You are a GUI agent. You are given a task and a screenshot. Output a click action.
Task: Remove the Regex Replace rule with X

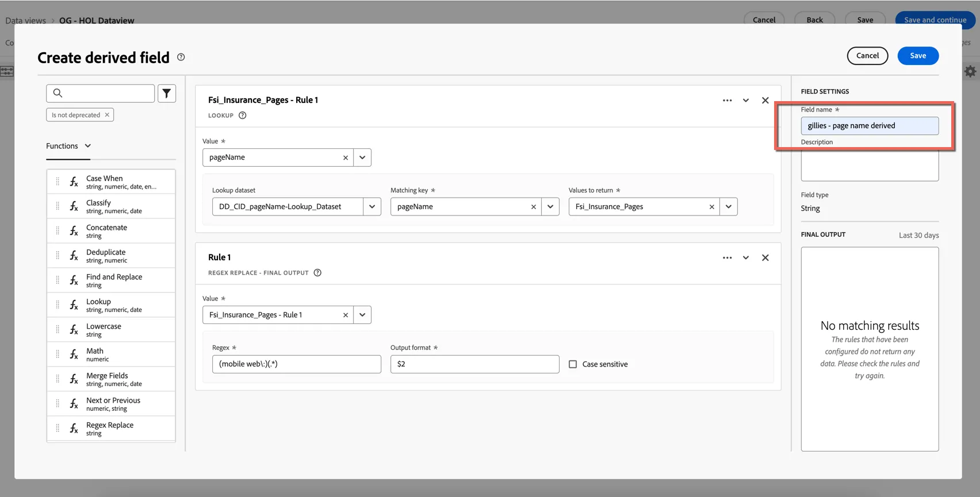tap(765, 258)
